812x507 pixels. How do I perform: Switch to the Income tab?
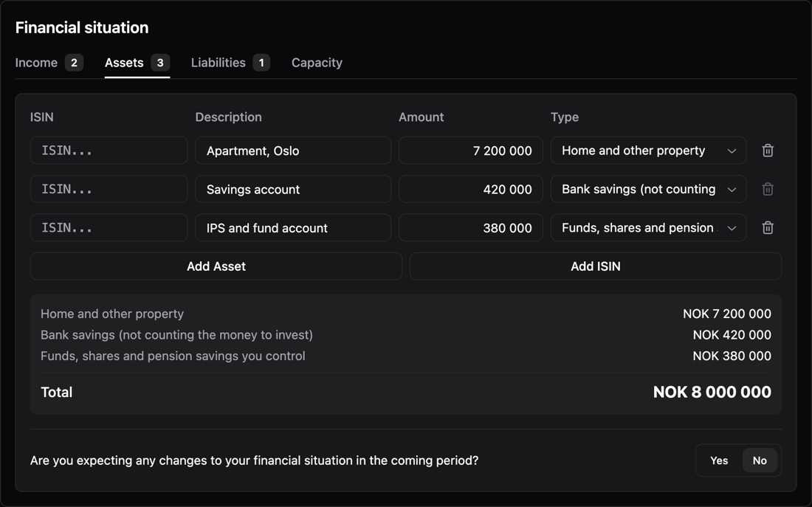[49, 63]
